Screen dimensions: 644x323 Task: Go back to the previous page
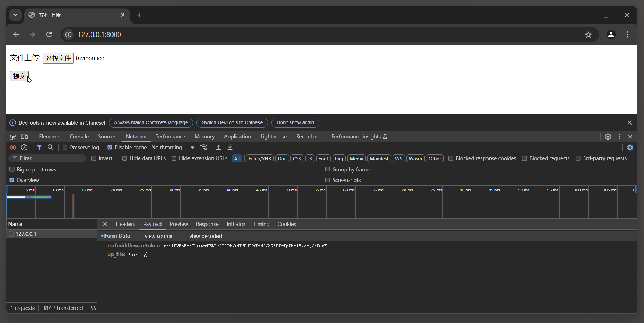click(x=16, y=35)
